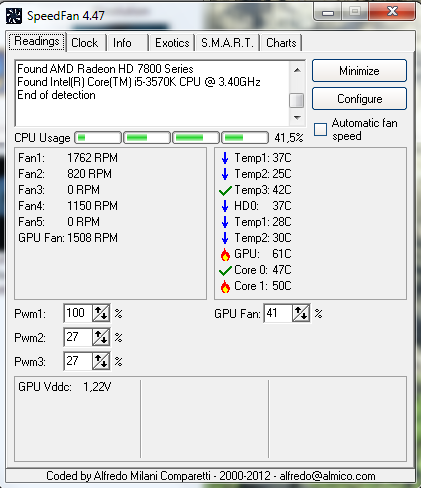The width and height of the screenshot is (422, 488).
Task: Click the first CPU usage bar
Action: point(98,137)
